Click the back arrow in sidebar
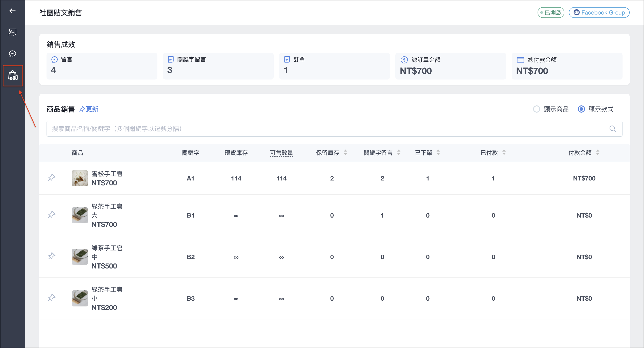Viewport: 644px width, 348px height. click(12, 11)
